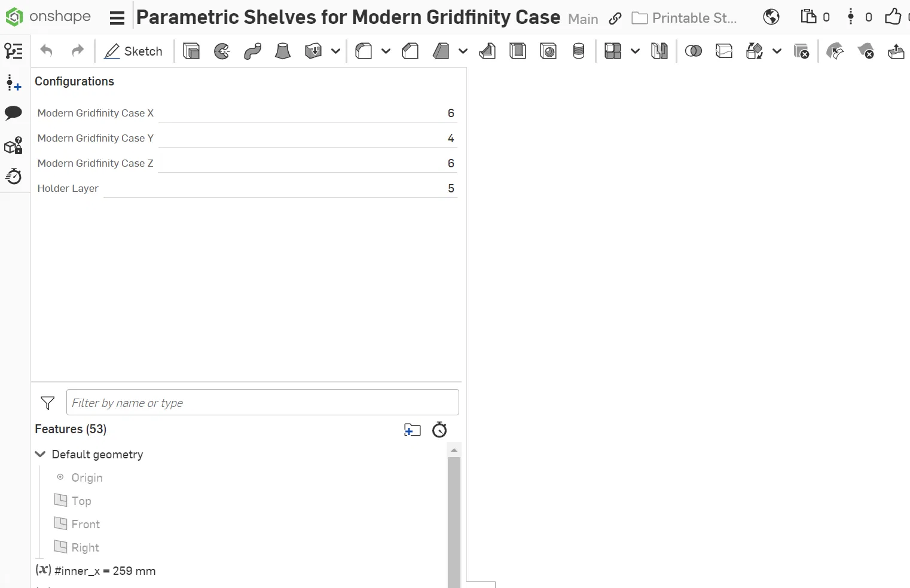Image resolution: width=910 pixels, height=588 pixels.
Task: Select the Linear pattern tool
Action: point(613,51)
